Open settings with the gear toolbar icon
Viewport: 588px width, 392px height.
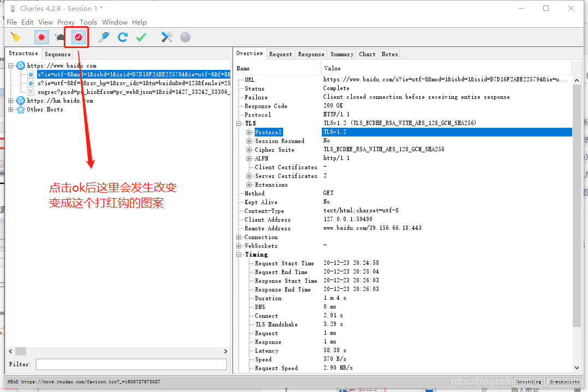(185, 37)
